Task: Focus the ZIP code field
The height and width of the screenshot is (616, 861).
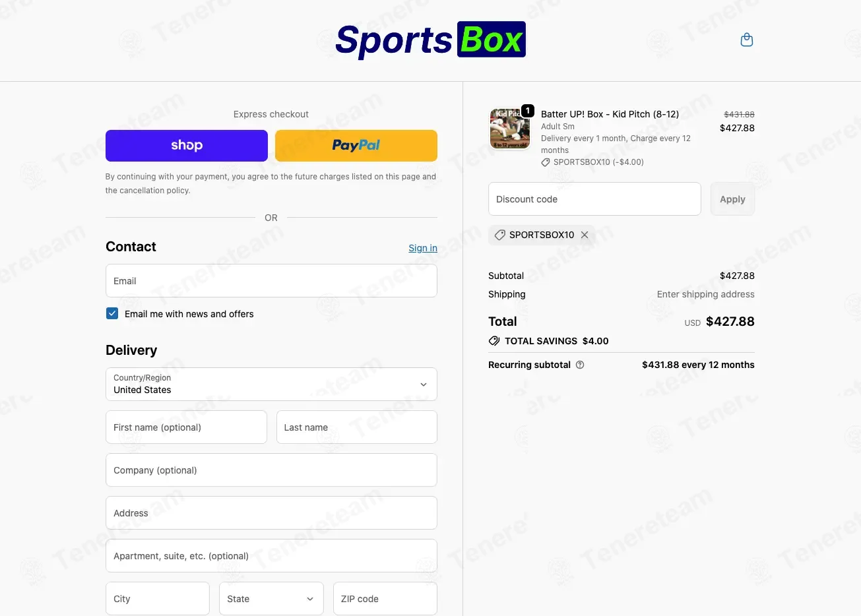Action: click(385, 599)
